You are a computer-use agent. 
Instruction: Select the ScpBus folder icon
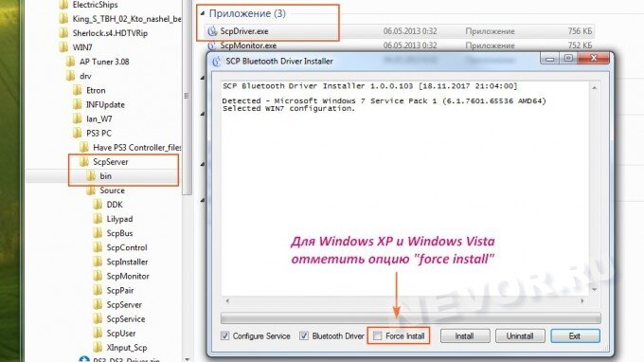[98, 233]
